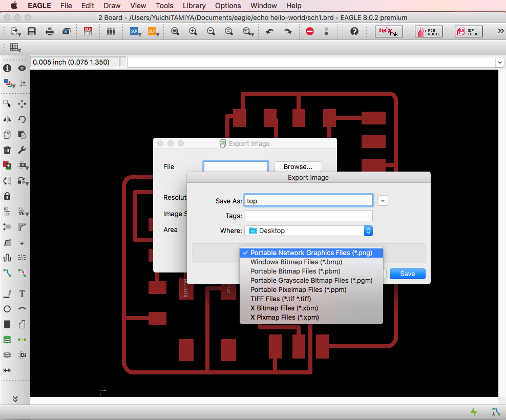Show more tools with bottom double chevron

[x=15, y=399]
